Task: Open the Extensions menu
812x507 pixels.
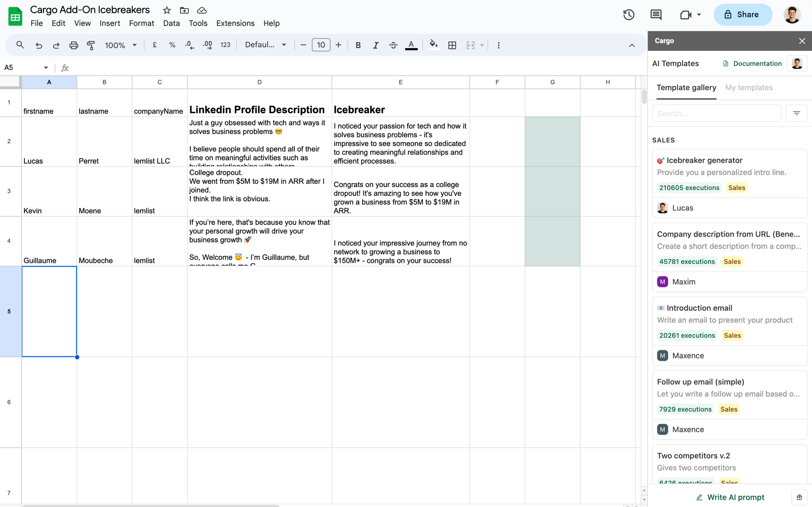Action: [x=235, y=23]
